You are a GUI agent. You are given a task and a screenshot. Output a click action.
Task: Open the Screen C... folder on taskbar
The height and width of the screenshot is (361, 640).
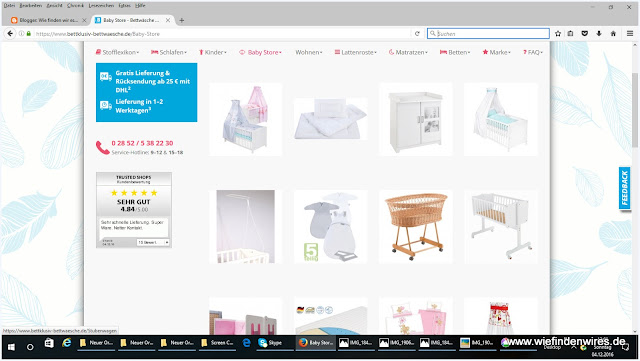pos(218,343)
